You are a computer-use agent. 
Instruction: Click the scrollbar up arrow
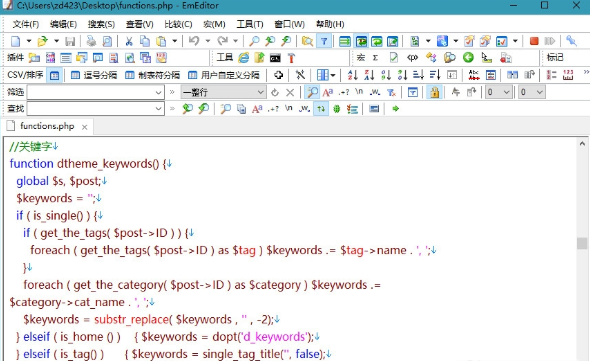[x=582, y=144]
